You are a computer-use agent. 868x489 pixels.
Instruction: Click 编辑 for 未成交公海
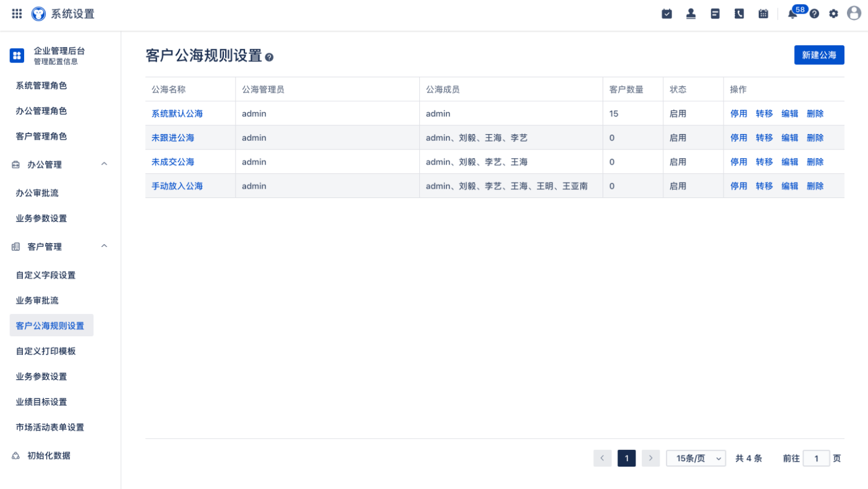(x=790, y=162)
